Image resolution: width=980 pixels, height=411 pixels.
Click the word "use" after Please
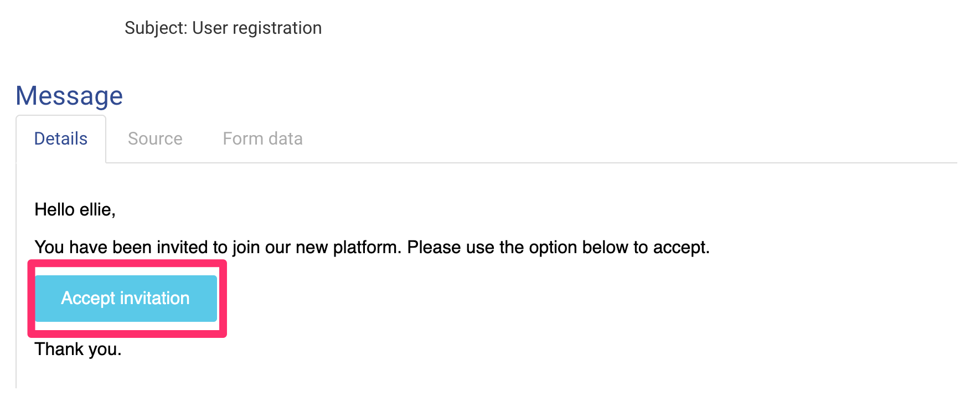[x=479, y=247]
